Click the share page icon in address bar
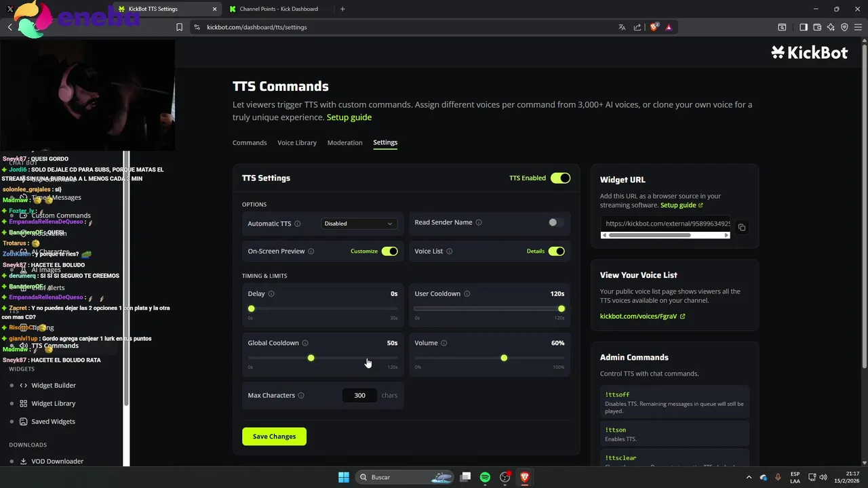Image resolution: width=868 pixels, height=488 pixels. pos(637,27)
